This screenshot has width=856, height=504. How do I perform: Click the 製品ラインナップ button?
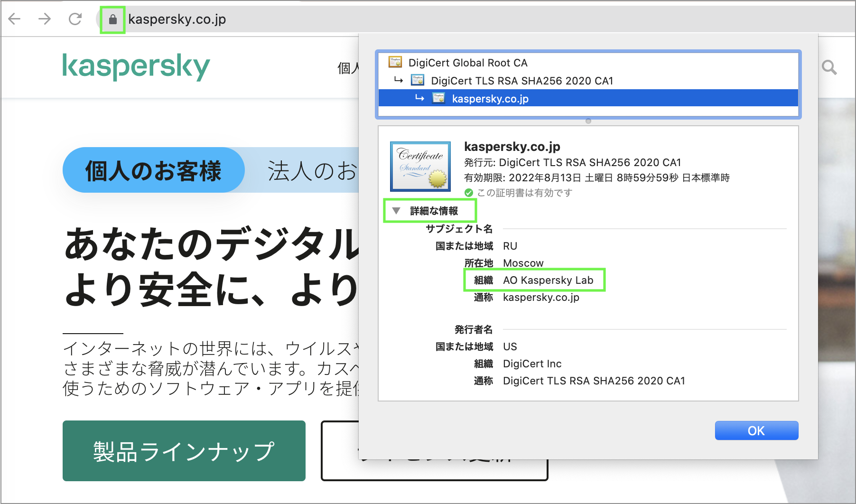(x=184, y=451)
